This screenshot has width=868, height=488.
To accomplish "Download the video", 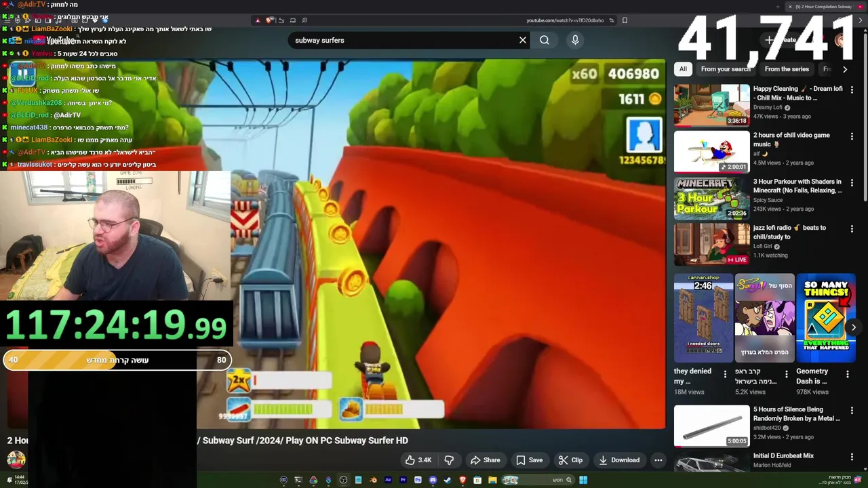I will 619,460.
